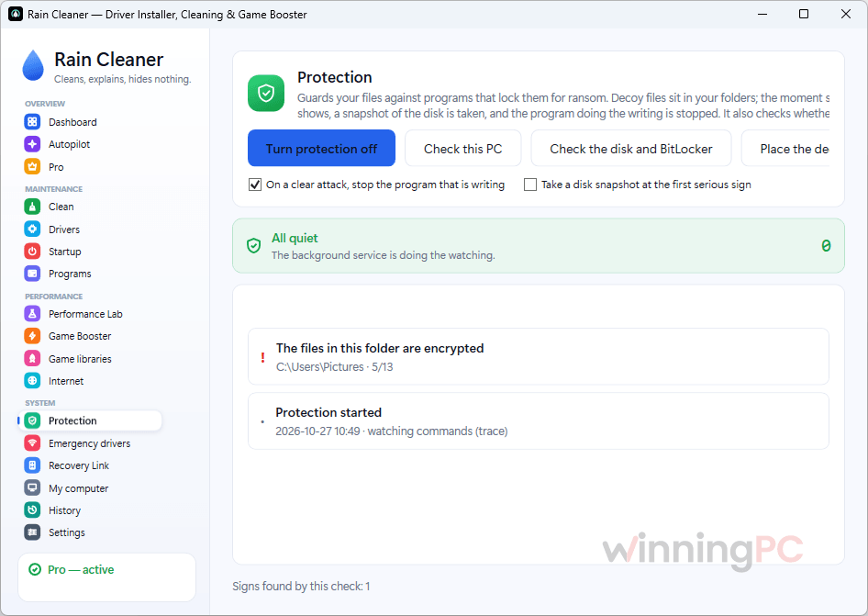Click the green Protection shield header icon
This screenshot has width=868, height=616.
[x=266, y=93]
